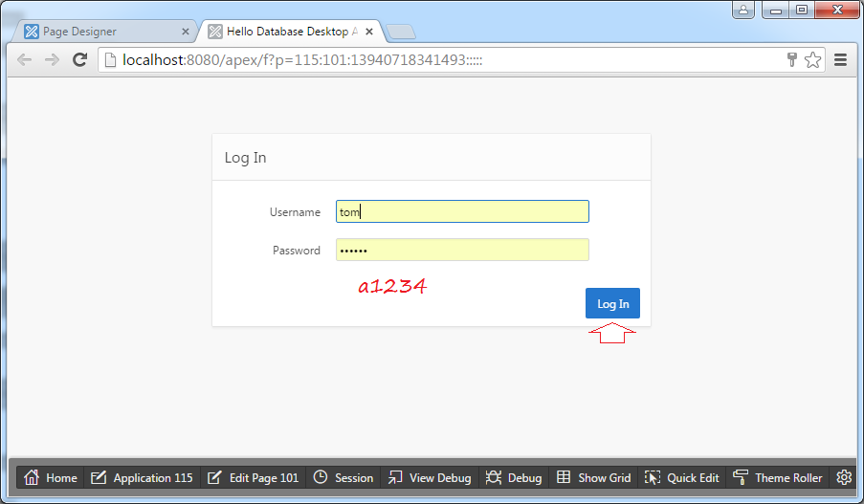
Task: Click the Username label
Action: point(295,212)
